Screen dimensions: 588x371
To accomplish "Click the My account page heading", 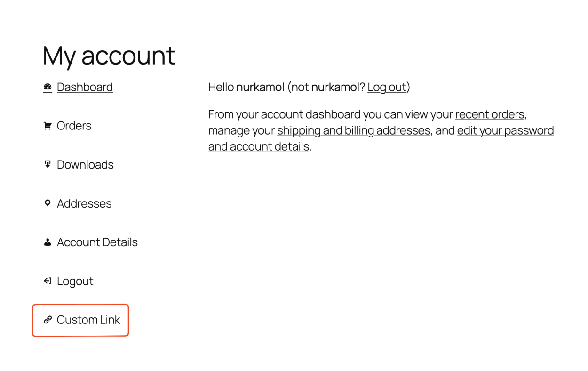I will point(109,55).
